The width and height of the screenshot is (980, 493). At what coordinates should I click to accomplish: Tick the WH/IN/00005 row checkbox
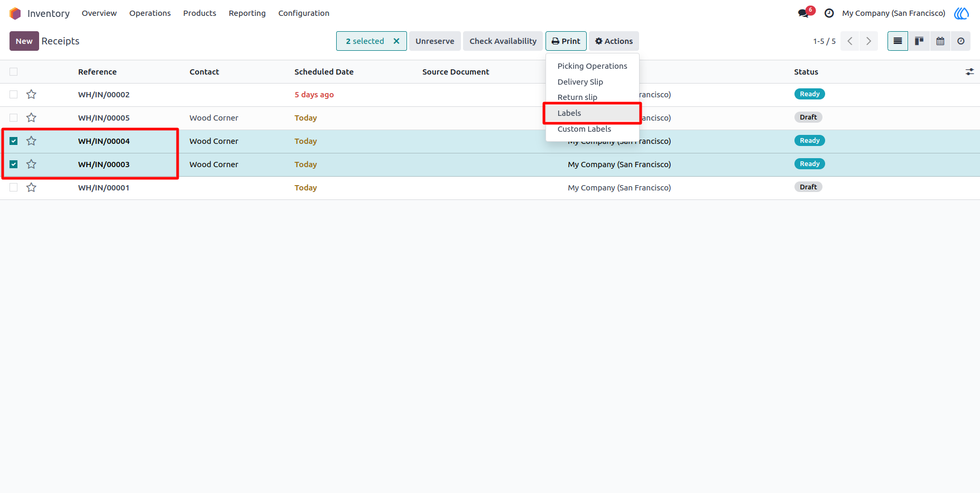pyautogui.click(x=14, y=117)
